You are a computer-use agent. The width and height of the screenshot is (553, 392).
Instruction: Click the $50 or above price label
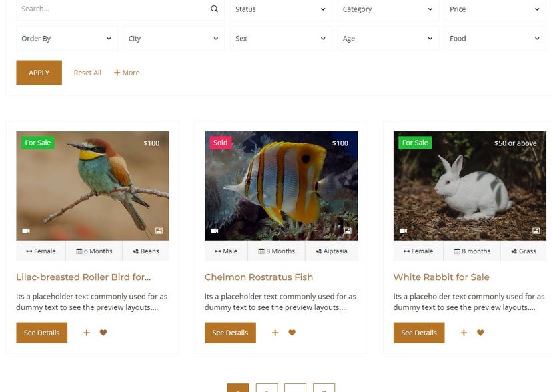[515, 143]
